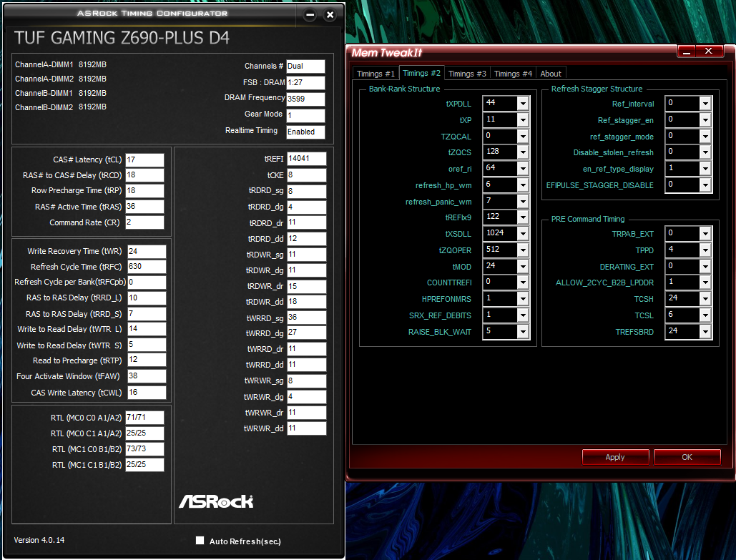The width and height of the screenshot is (736, 560).
Task: Expand the ALLOW_2CYC_B2B_LPDDR dropdown
Action: coord(705,283)
